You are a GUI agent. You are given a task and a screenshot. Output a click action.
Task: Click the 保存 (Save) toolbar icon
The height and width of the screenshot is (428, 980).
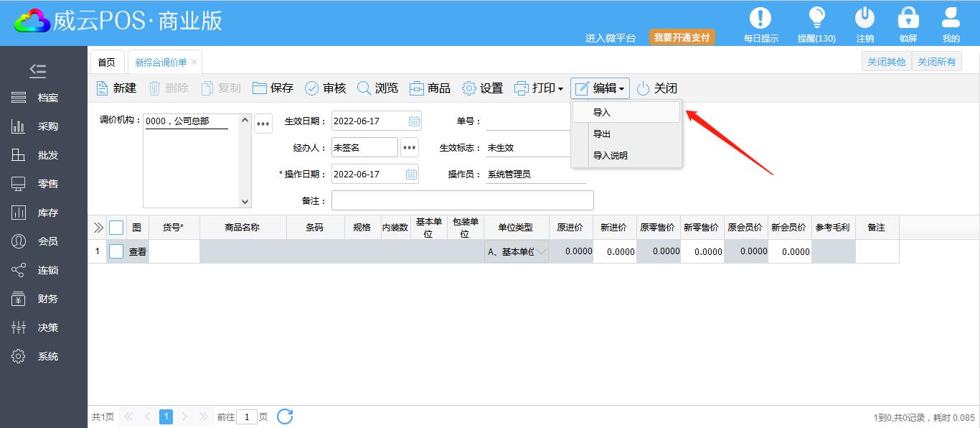[259, 88]
